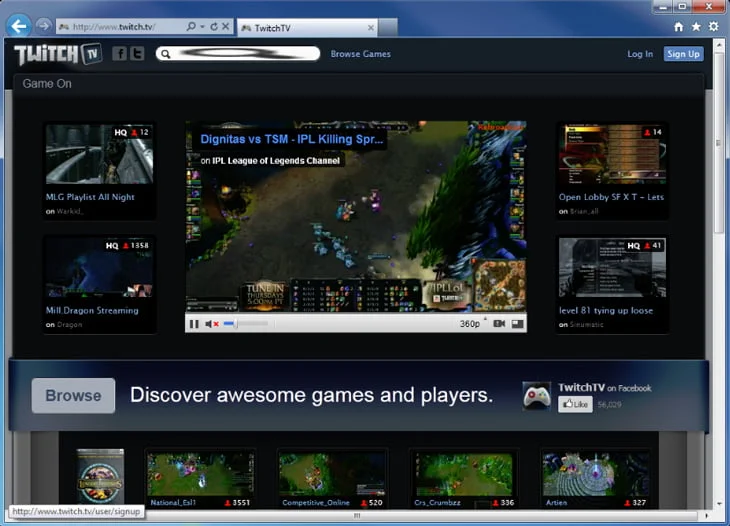Viewport: 730px width, 526px height.
Task: Click the MLG Playlist All Night title
Action: pos(90,197)
